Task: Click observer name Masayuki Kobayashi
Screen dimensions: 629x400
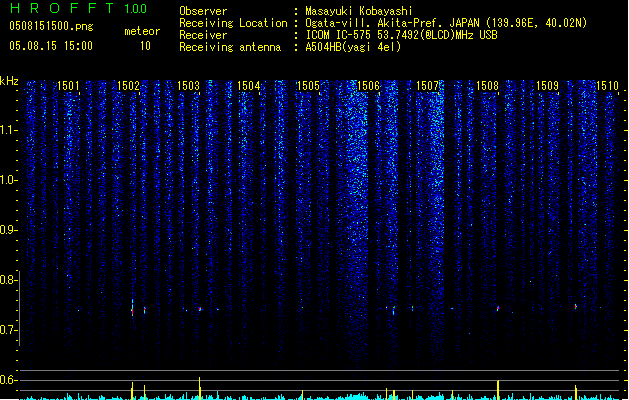Action: click(x=359, y=11)
